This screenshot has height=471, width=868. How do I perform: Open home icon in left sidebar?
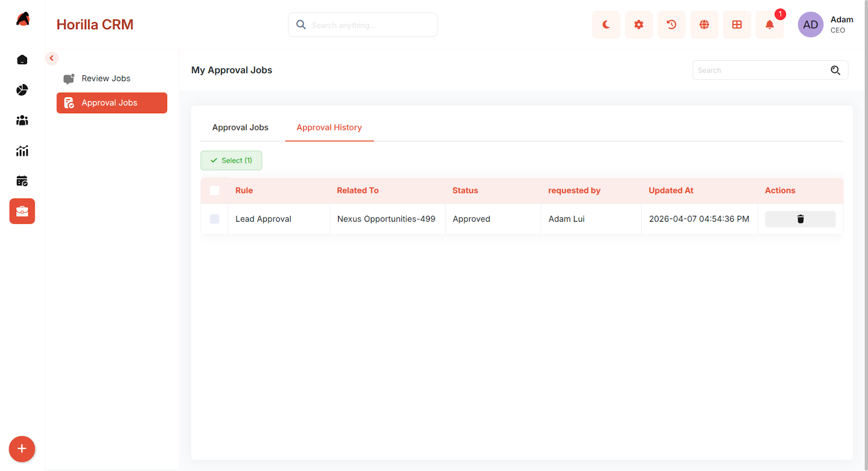(x=22, y=60)
